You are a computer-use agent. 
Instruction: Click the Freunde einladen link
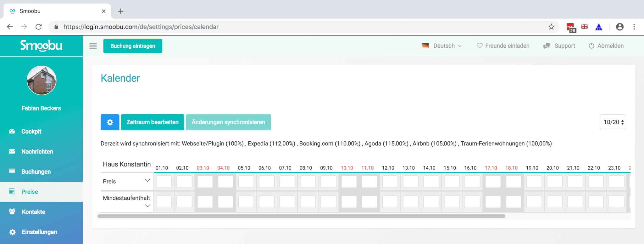[x=507, y=46]
